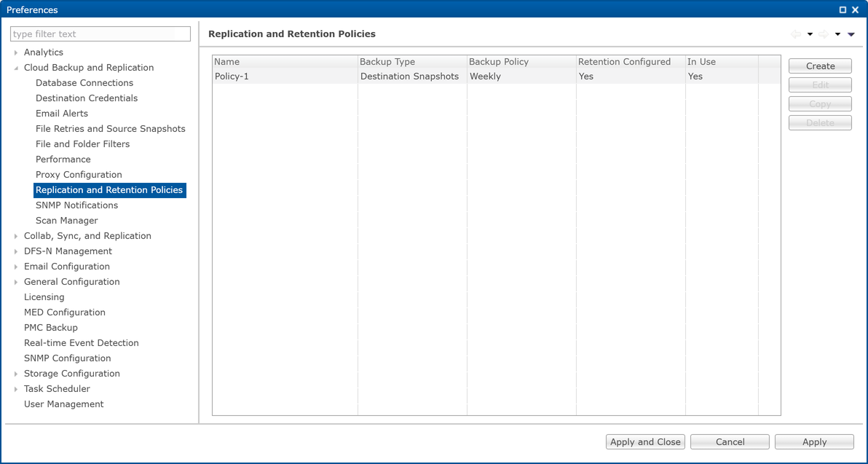
Task: Select Collab, Sync, and Replication item
Action: (x=87, y=236)
